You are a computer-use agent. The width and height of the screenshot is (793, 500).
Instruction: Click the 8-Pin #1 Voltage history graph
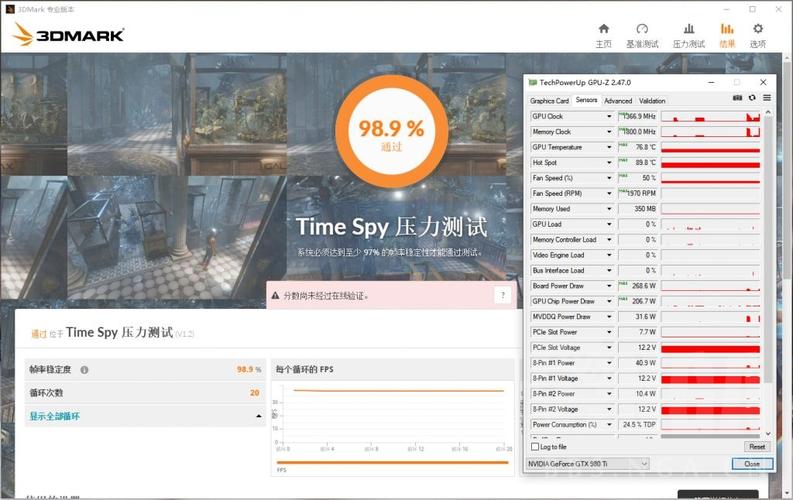[x=711, y=379]
